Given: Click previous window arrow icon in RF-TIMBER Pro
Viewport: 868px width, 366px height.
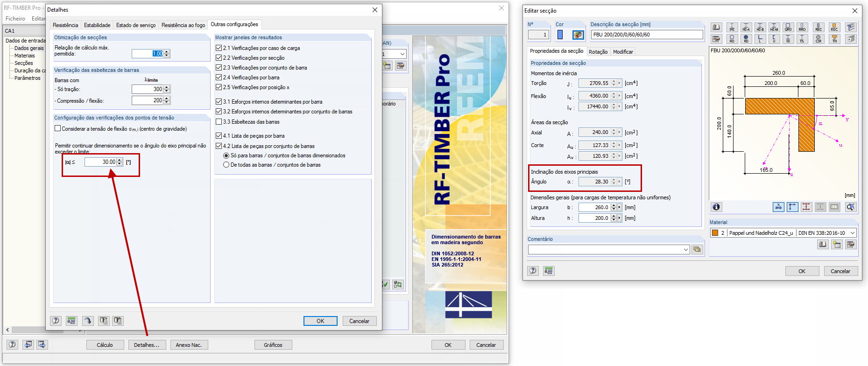Looking at the screenshot, I should click(28, 345).
